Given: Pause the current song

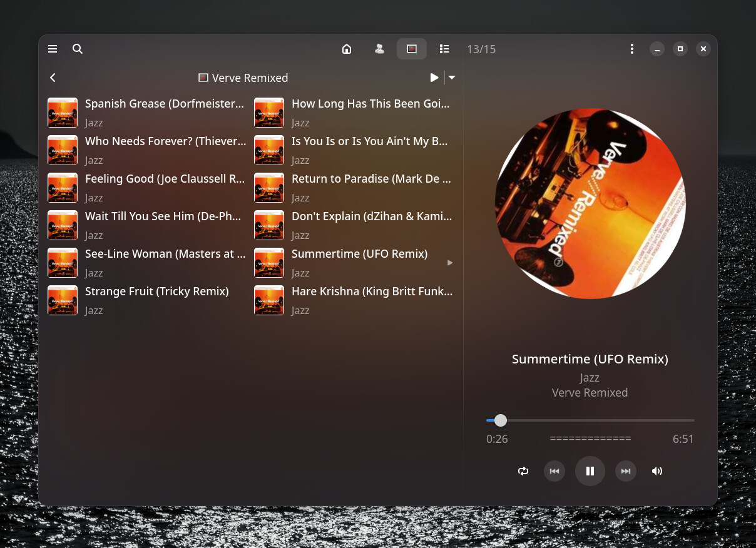Looking at the screenshot, I should coord(590,471).
